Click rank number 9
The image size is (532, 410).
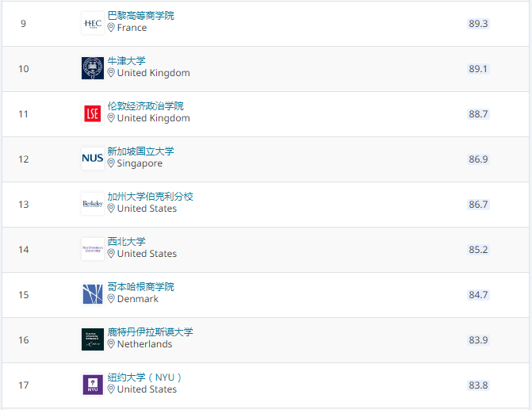[24, 24]
